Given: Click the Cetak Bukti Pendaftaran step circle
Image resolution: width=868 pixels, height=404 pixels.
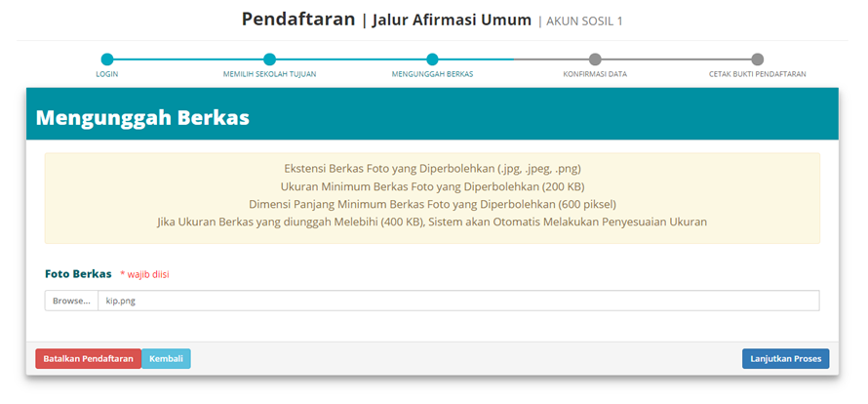Looking at the screenshot, I should coord(758,60).
